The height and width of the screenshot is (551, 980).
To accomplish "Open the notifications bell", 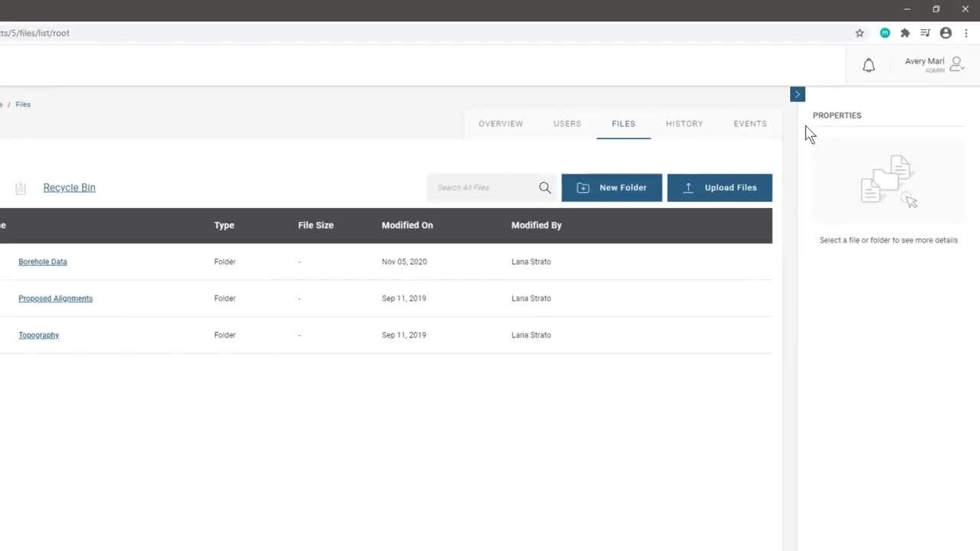I will click(868, 66).
